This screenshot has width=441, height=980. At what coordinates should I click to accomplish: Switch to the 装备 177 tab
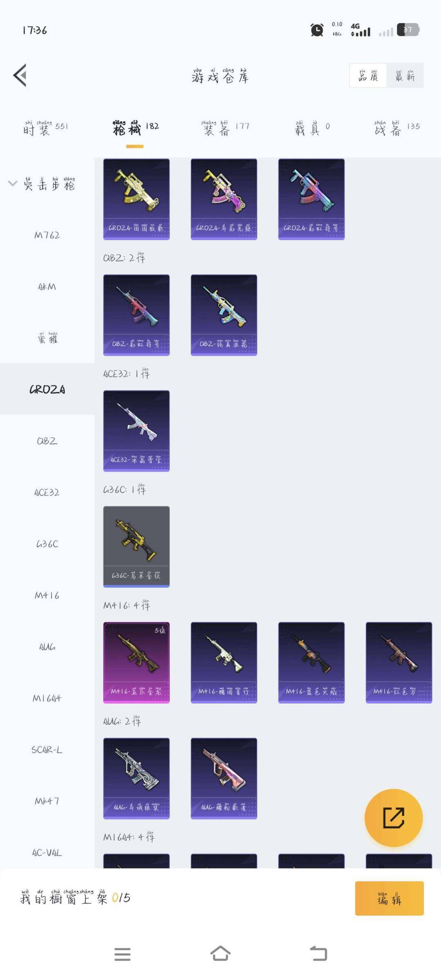pos(225,128)
